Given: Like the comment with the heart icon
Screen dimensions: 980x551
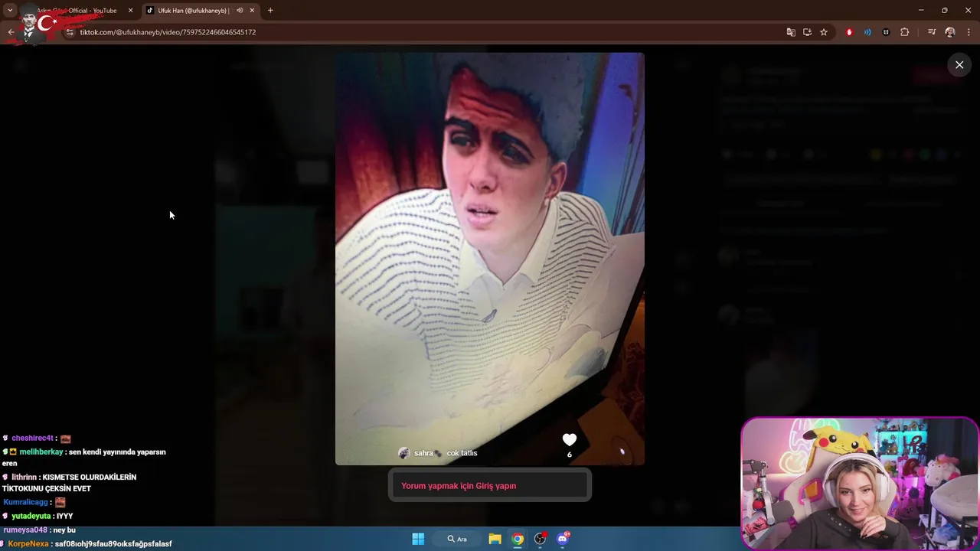Looking at the screenshot, I should click(569, 439).
